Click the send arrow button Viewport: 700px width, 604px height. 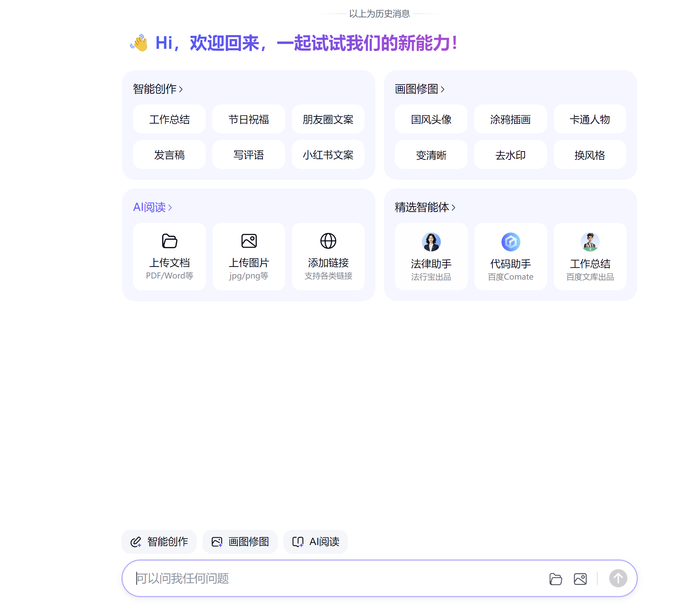[618, 578]
